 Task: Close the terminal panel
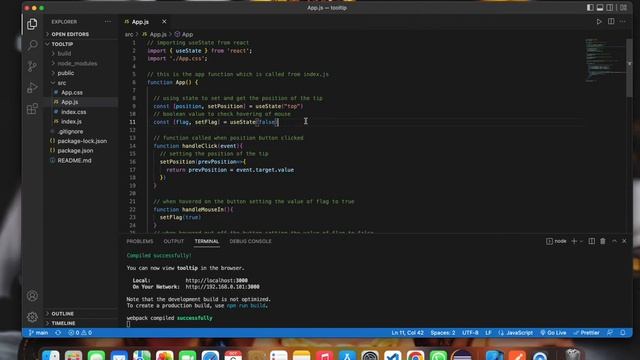[624, 241]
